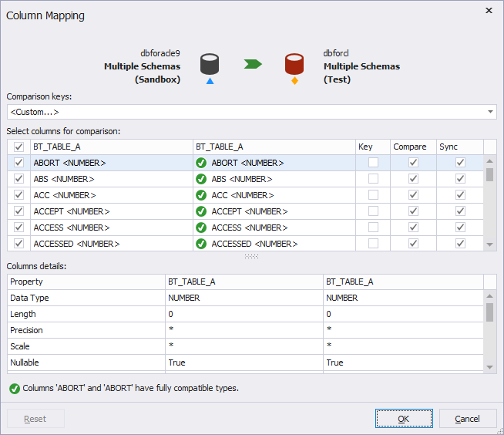Click the Data Type property row
504x435 pixels.
coord(245,298)
